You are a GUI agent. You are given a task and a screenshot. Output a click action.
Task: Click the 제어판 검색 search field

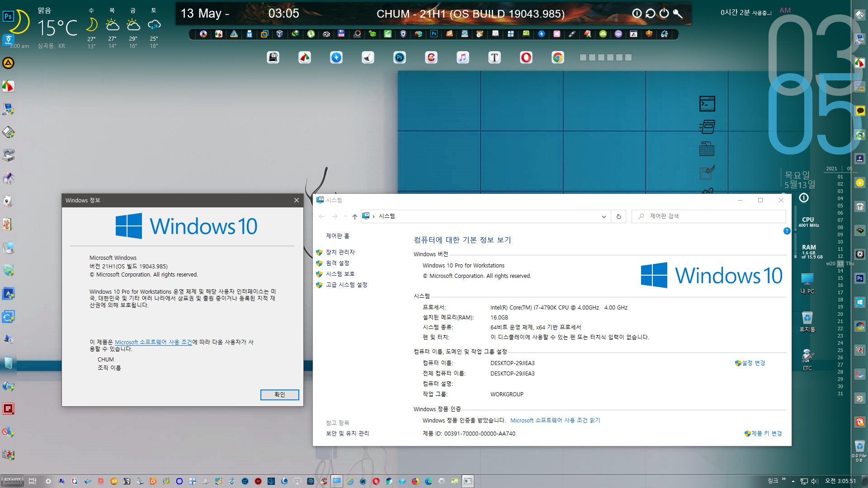(709, 216)
